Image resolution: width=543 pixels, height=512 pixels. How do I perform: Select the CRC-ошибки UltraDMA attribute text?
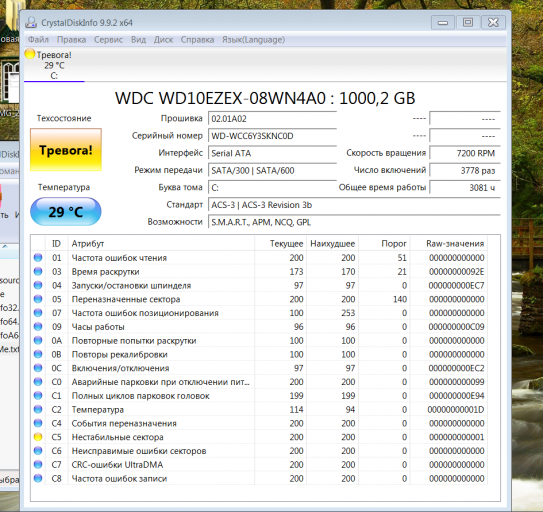point(117,465)
